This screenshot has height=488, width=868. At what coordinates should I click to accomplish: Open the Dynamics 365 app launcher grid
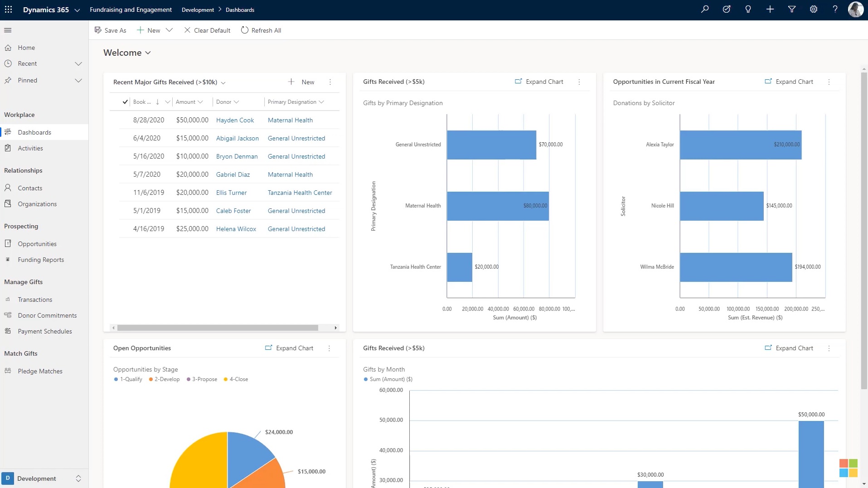click(8, 10)
